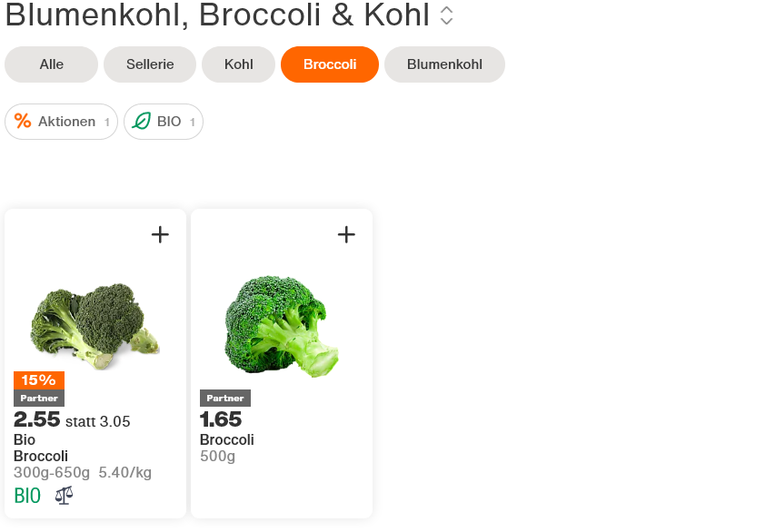Image resolution: width=776 pixels, height=532 pixels.
Task: Click the 15% discount badge
Action: pos(39,380)
